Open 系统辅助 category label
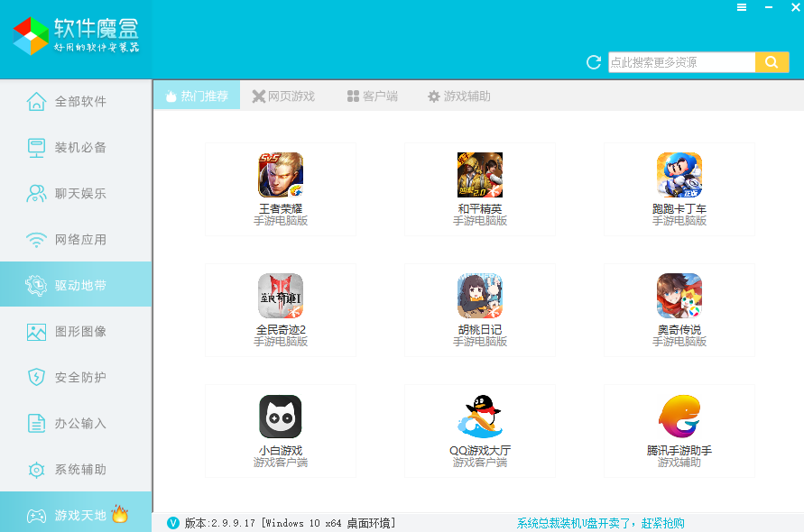This screenshot has height=532, width=804. (x=80, y=470)
